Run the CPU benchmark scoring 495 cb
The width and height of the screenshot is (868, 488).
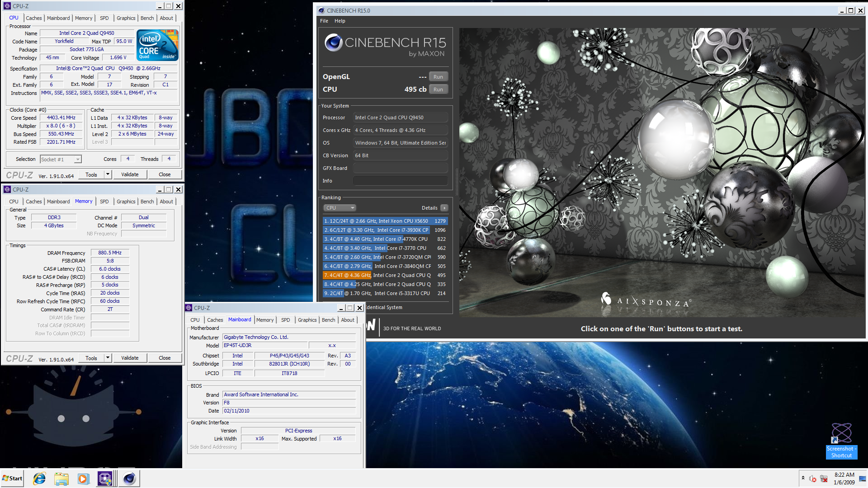click(438, 89)
